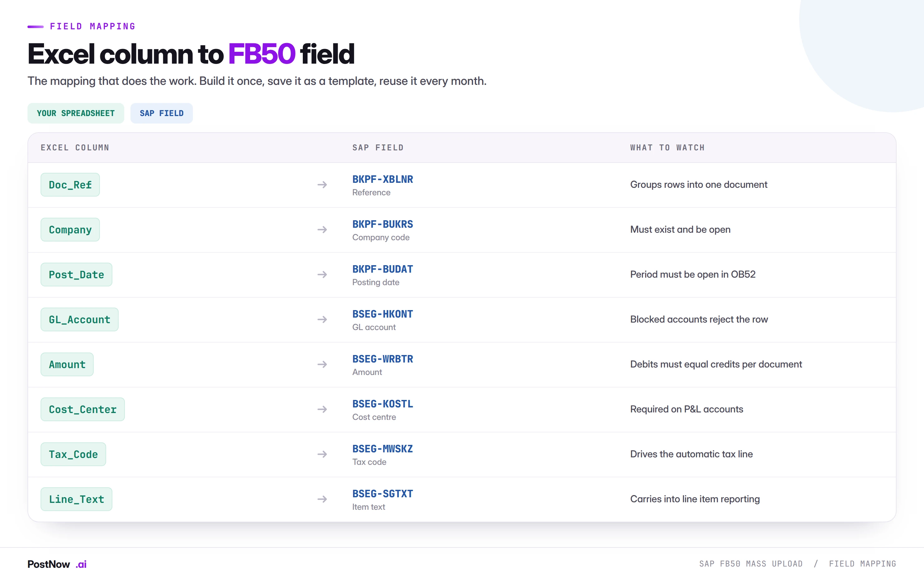Image resolution: width=924 pixels, height=584 pixels.
Task: Click the EXCEL COLUMN table header
Action: pyautogui.click(x=75, y=148)
